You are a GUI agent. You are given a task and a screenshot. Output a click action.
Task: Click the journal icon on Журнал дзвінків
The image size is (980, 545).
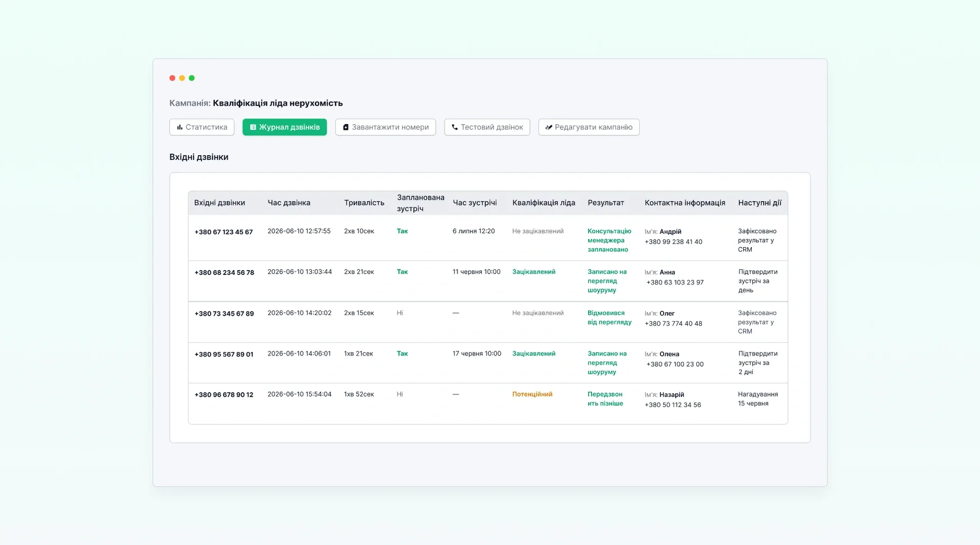tap(253, 127)
